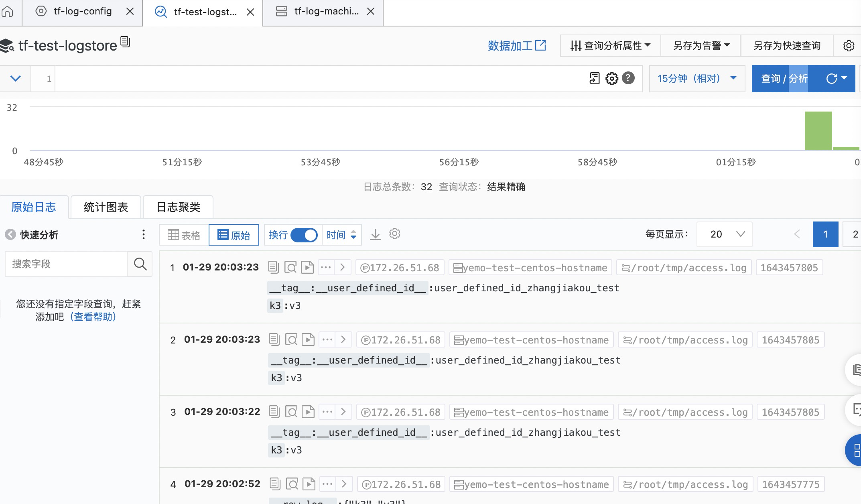Screen dimensions: 861x504
Task: Open 另存为告警 dropdown
Action: (x=701, y=46)
